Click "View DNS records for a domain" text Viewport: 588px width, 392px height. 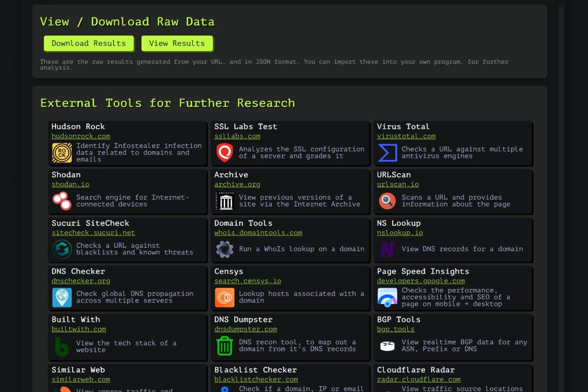pos(462,249)
